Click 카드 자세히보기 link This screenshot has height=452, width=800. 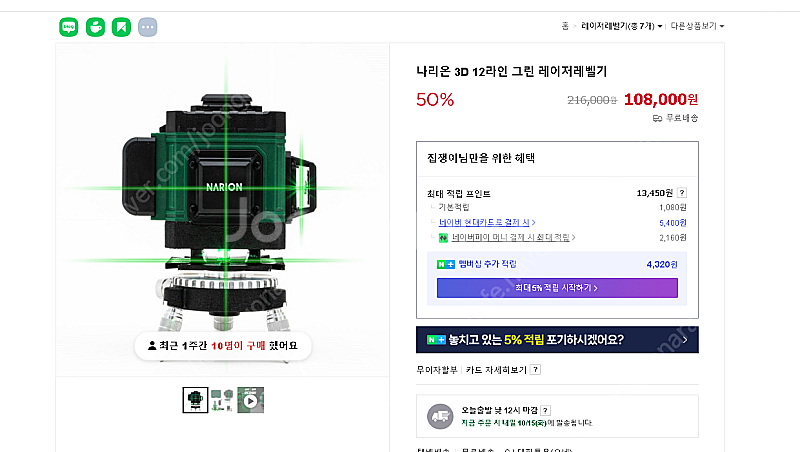click(x=496, y=370)
